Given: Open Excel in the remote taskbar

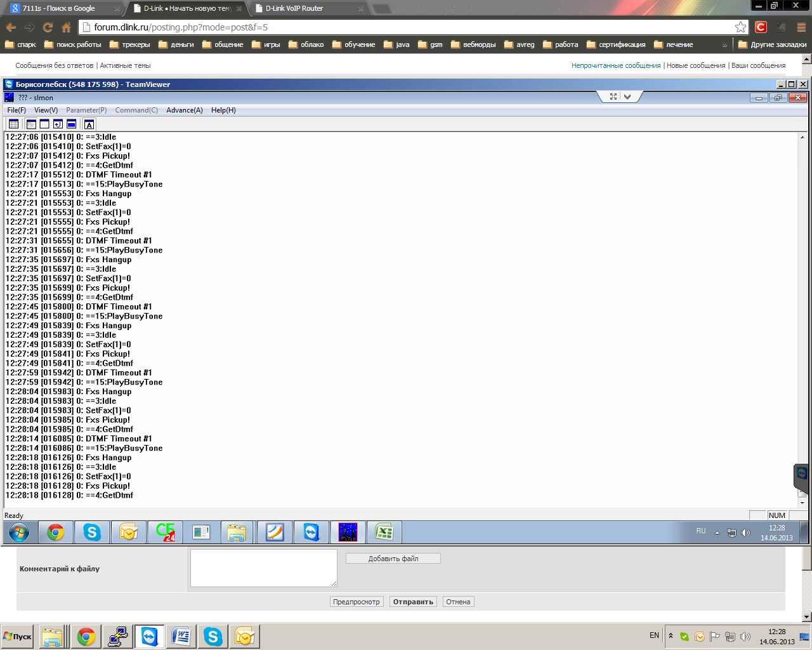Looking at the screenshot, I should click(384, 533).
